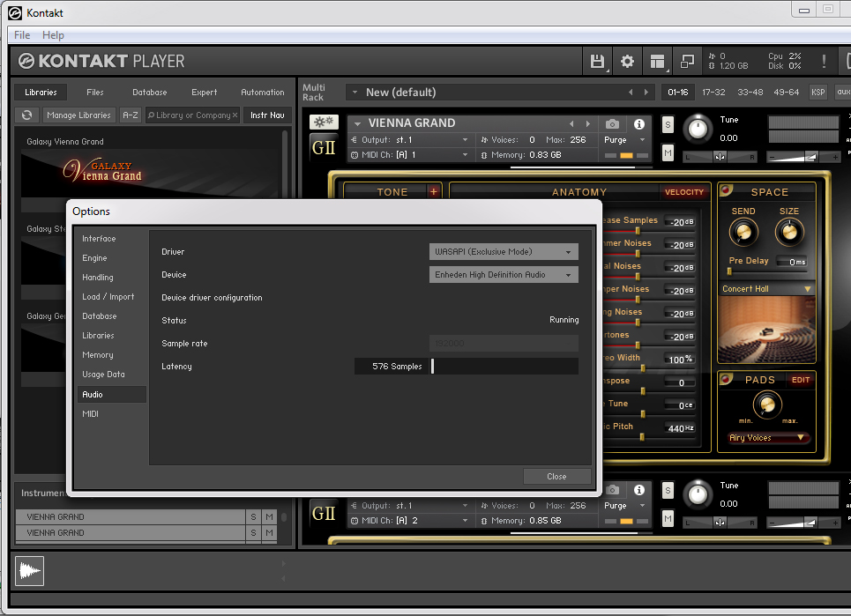
Task: Switch to Automation tab in browser
Action: 263,93
